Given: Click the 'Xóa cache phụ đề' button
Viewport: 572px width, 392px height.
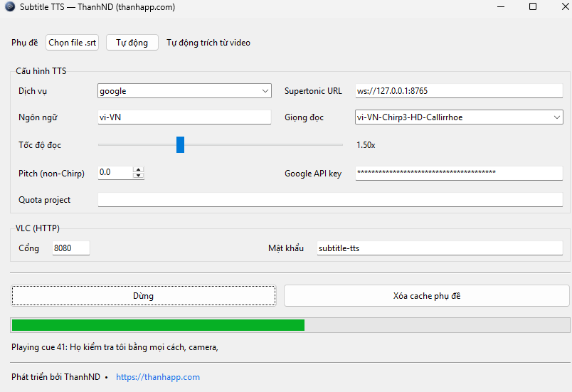Looking at the screenshot, I should pyautogui.click(x=426, y=295).
